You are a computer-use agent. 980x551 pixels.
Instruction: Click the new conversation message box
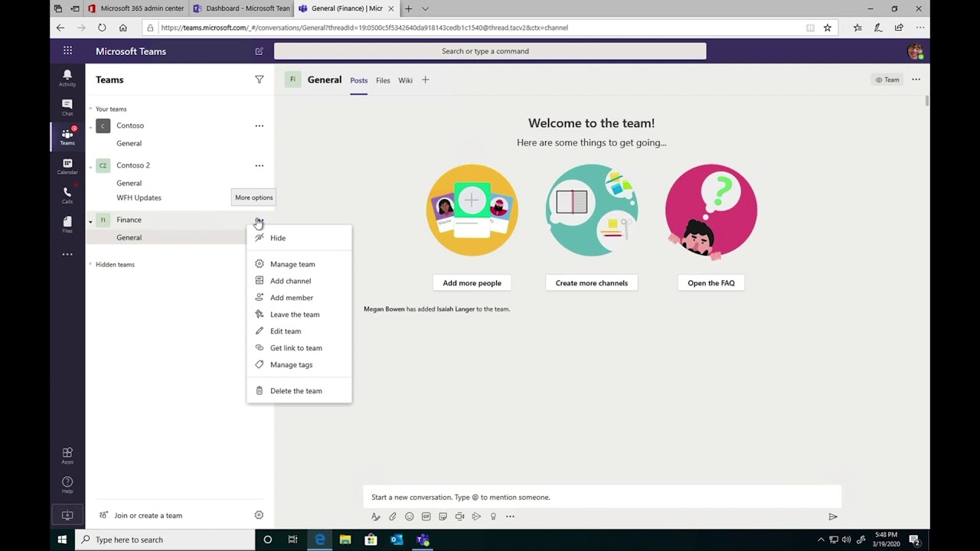click(x=603, y=497)
